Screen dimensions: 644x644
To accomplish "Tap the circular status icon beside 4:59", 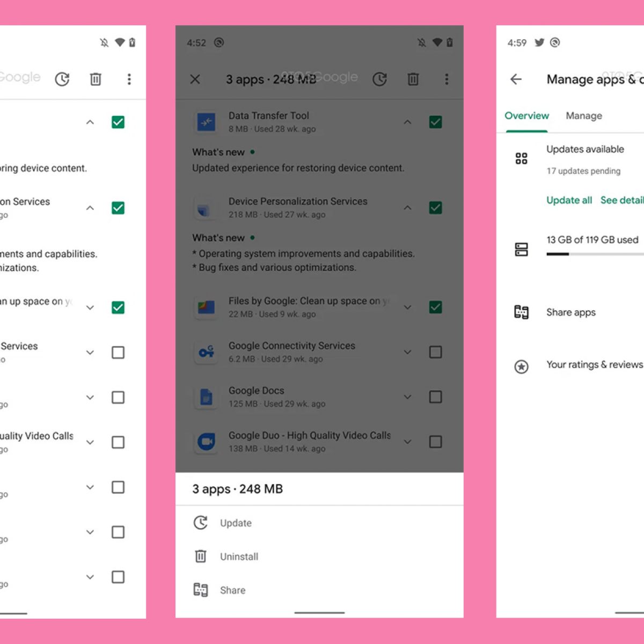I will pyautogui.click(x=555, y=42).
